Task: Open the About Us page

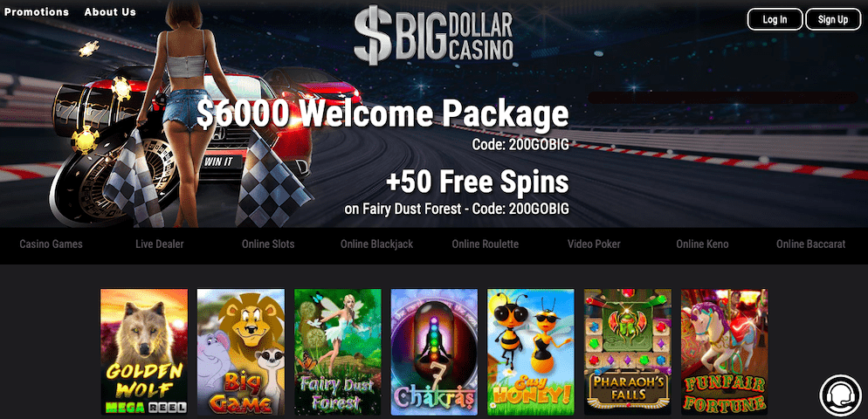Action: tap(110, 11)
